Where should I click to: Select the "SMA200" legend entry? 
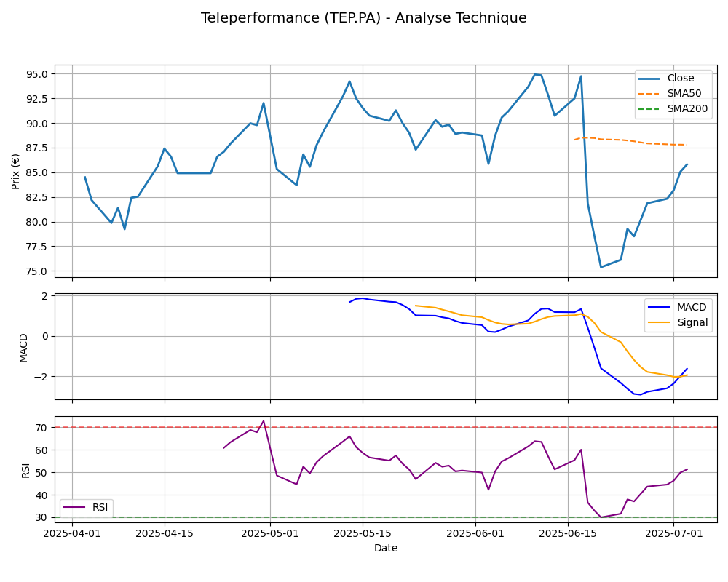[x=673, y=108]
